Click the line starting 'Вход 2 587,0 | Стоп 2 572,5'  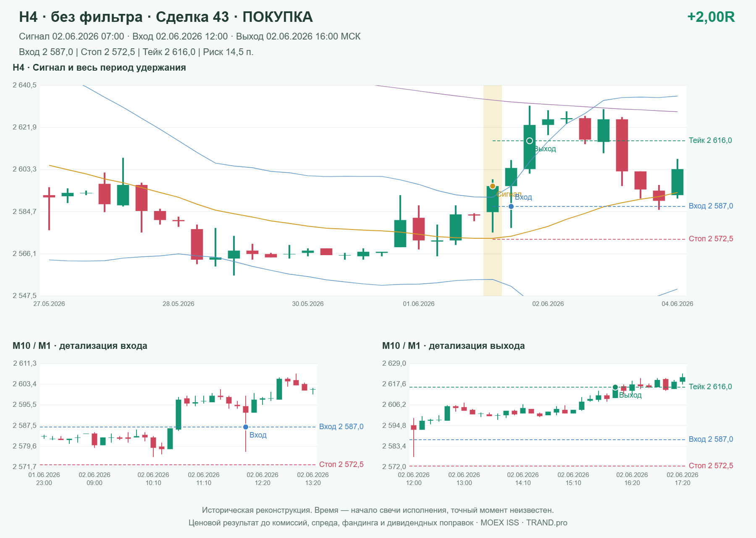(x=136, y=52)
